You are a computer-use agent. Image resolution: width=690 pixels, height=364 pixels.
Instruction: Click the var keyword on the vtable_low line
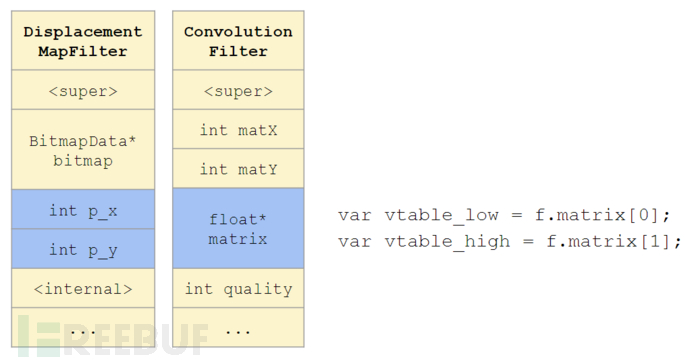coord(355,216)
